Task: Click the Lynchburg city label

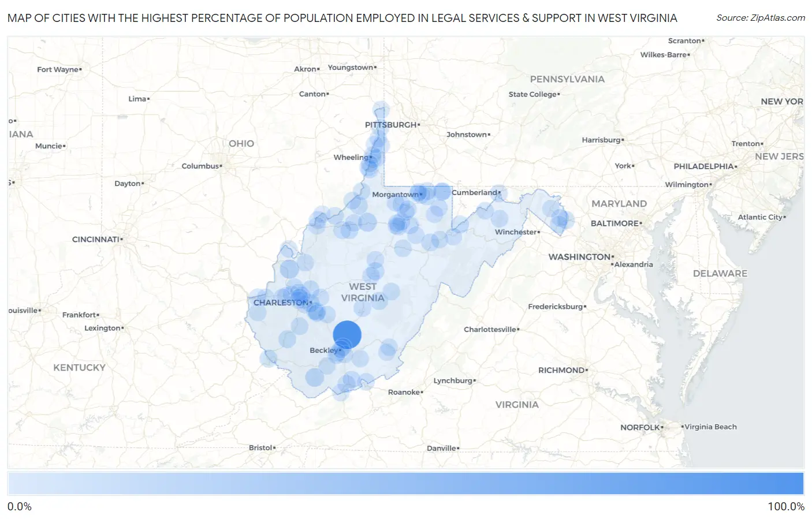Action: pos(453,380)
